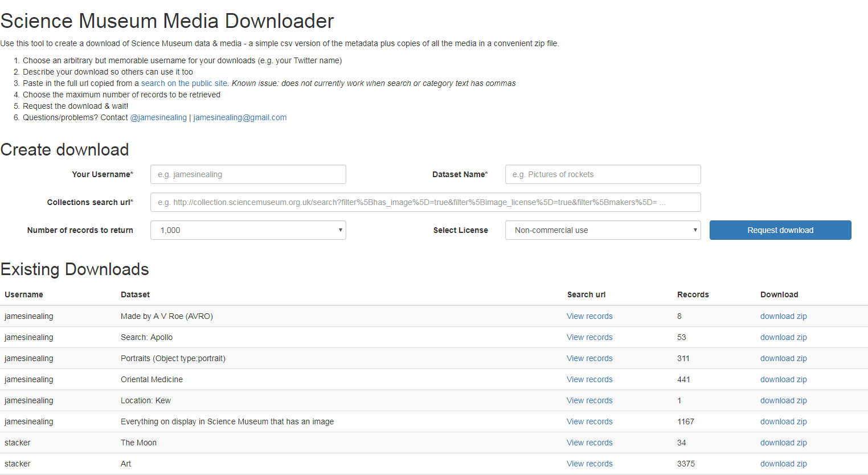View records for Search: Apollo
The height and width of the screenshot is (475, 868).
[589, 337]
